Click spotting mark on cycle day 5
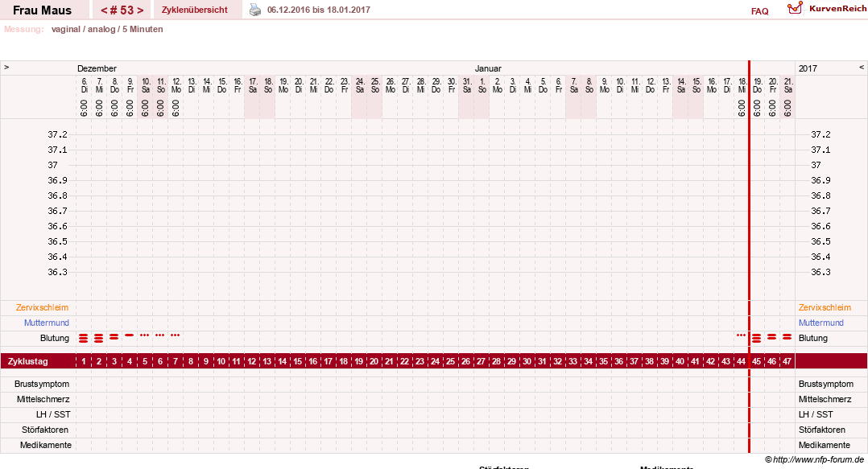The width and height of the screenshot is (868, 469). (144, 335)
